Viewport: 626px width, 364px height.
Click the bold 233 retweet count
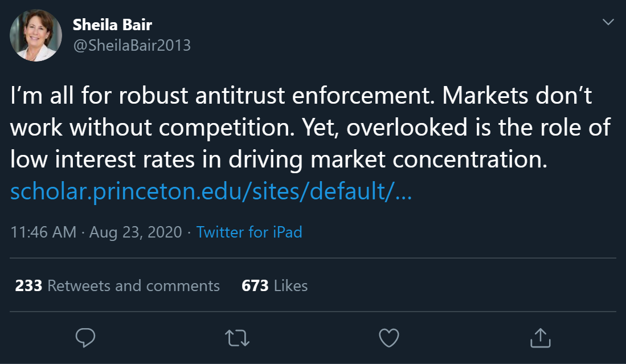pyautogui.click(x=28, y=285)
